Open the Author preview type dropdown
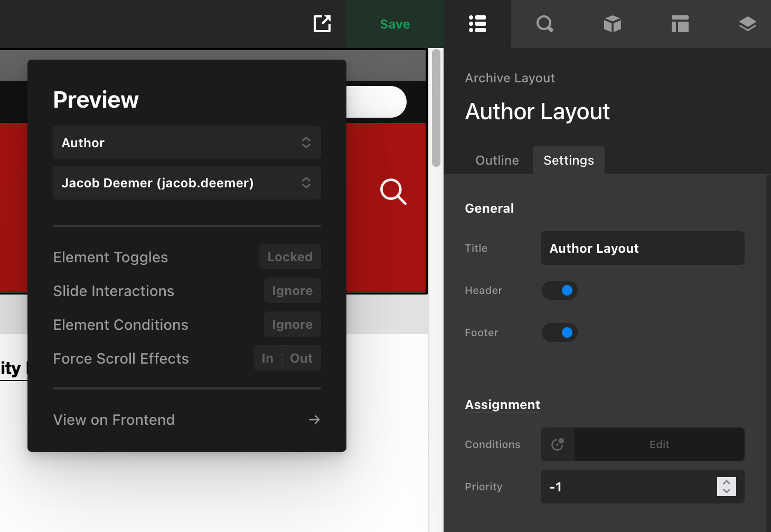This screenshot has width=771, height=532. click(x=187, y=142)
